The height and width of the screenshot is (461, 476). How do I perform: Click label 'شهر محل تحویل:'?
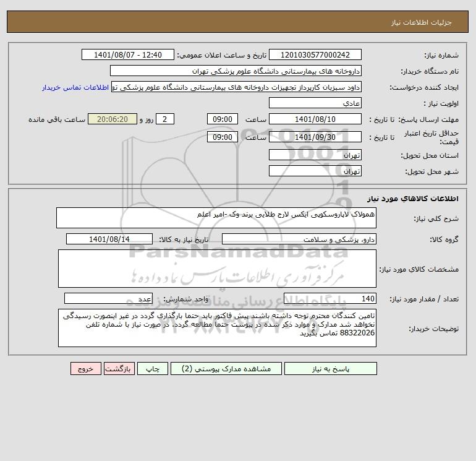pyautogui.click(x=432, y=171)
